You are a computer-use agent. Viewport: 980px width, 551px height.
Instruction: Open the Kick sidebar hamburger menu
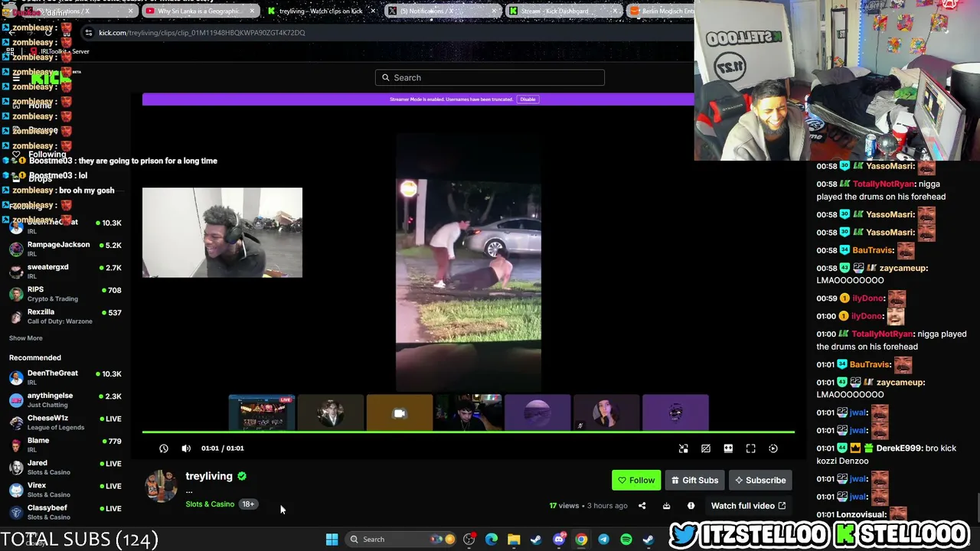click(15, 77)
